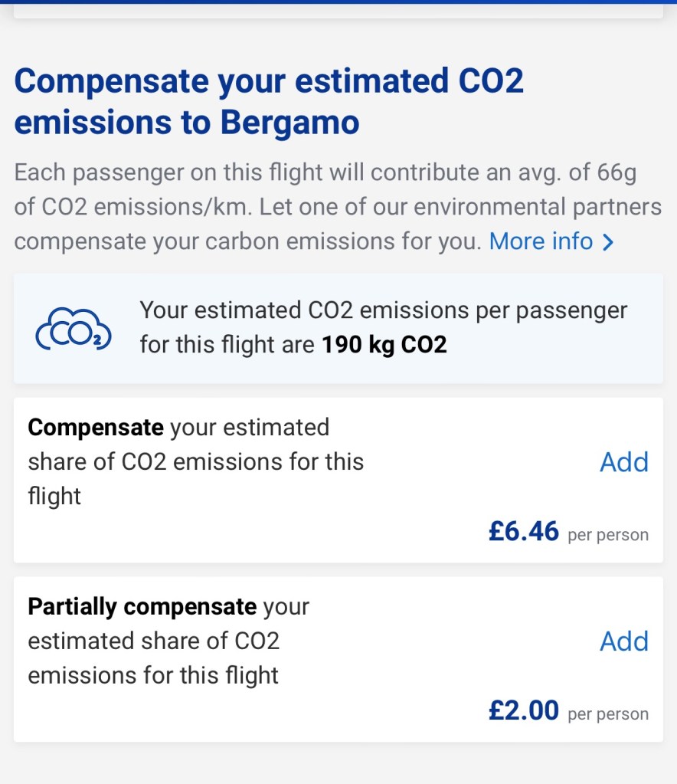This screenshot has height=784, width=677.
Task: Tap the 'flight' line in the Compensate card
Action: (x=54, y=497)
